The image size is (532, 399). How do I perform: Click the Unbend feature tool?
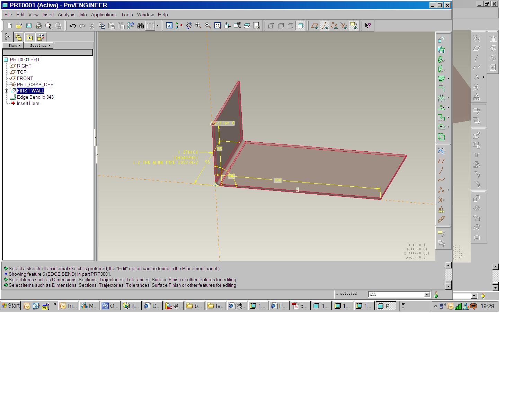(441, 108)
